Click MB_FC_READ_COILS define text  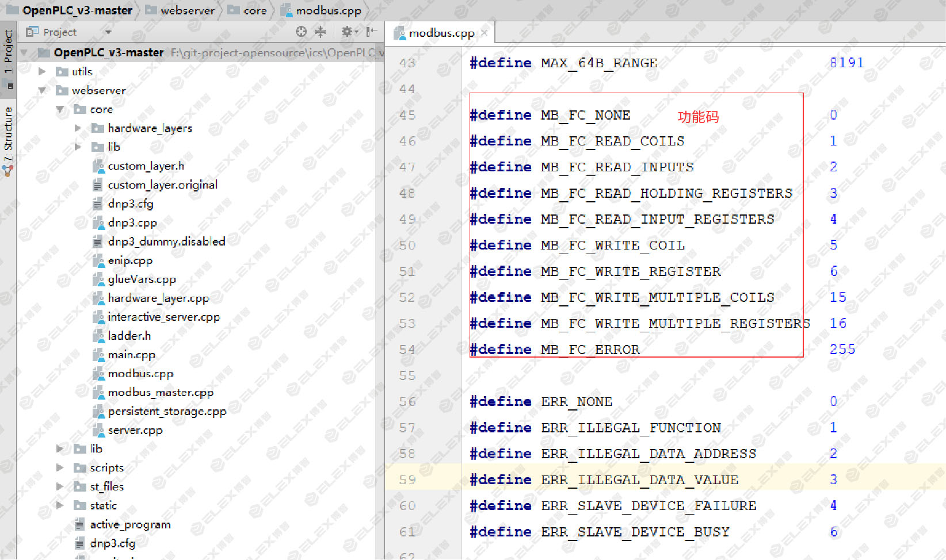point(612,141)
